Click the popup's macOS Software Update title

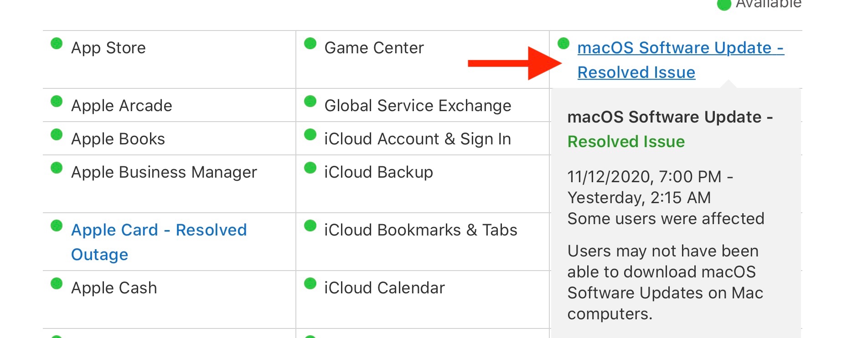[670, 118]
